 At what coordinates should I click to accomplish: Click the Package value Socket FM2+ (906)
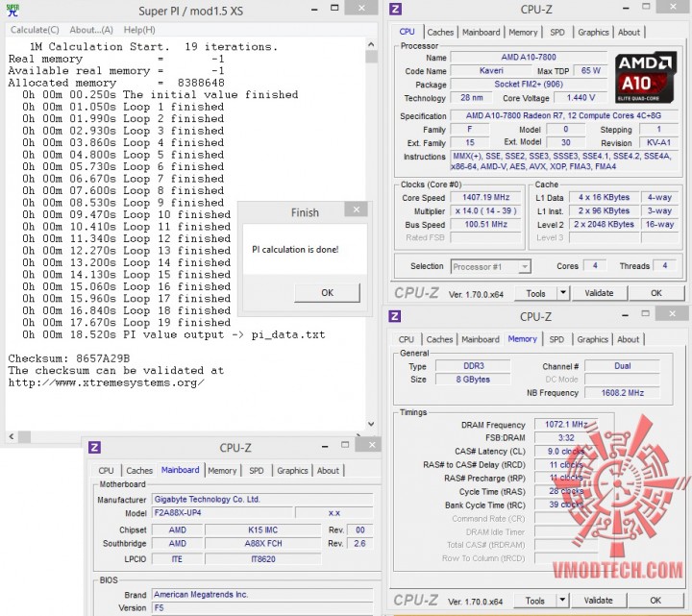click(x=529, y=84)
